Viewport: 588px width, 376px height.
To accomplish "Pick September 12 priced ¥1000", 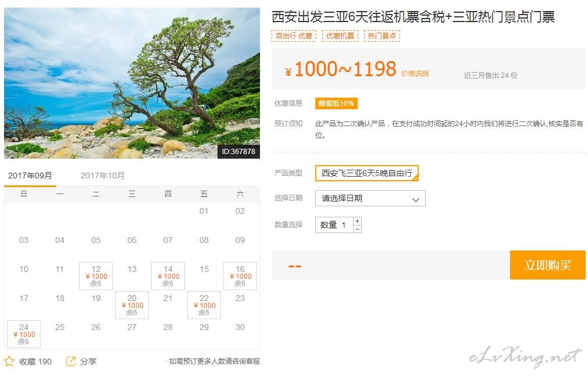I will 96,276.
